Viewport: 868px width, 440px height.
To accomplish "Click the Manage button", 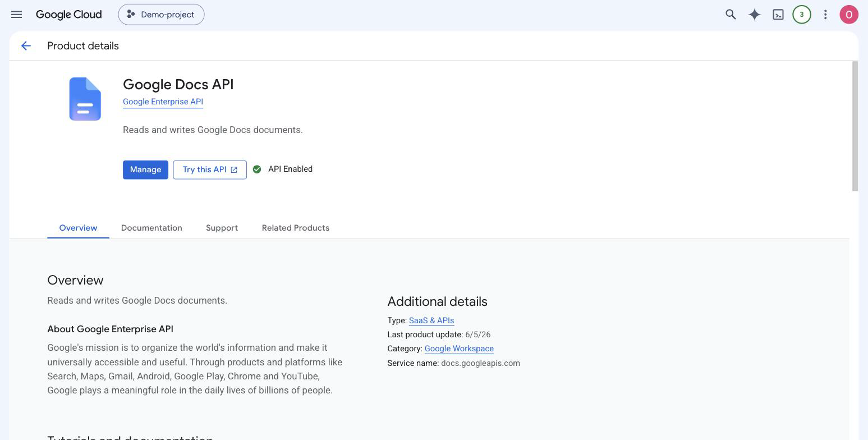I will [x=145, y=169].
